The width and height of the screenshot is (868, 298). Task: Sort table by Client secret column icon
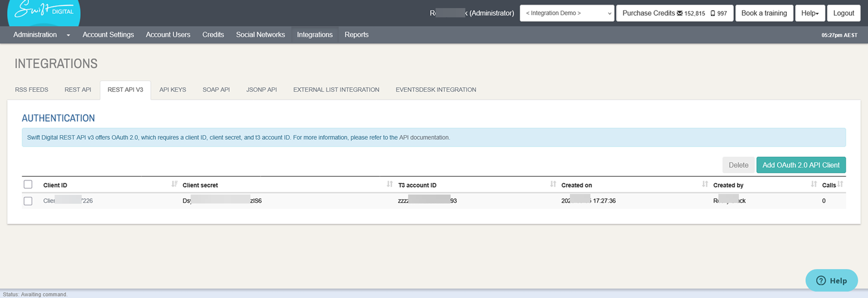pyautogui.click(x=389, y=184)
